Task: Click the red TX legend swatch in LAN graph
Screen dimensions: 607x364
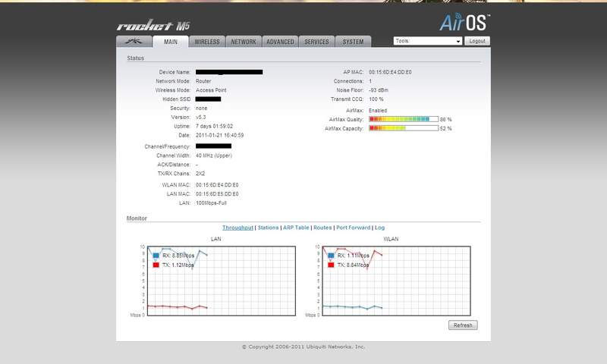Action: click(156, 265)
